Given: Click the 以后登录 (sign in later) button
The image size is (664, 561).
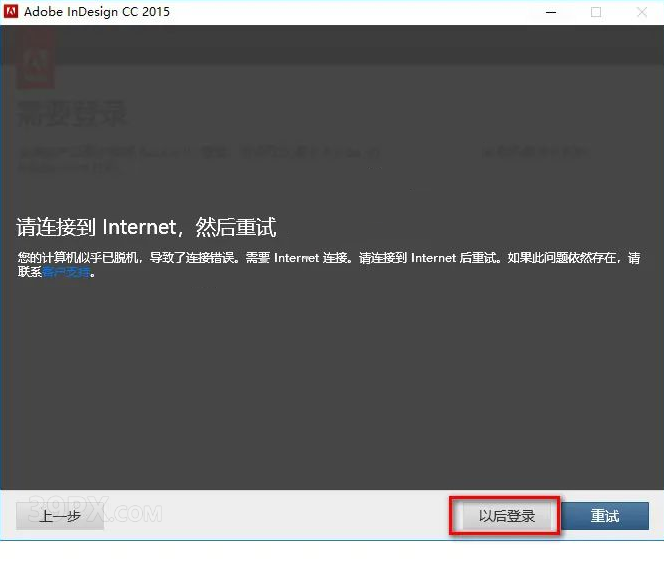Looking at the screenshot, I should (506, 516).
